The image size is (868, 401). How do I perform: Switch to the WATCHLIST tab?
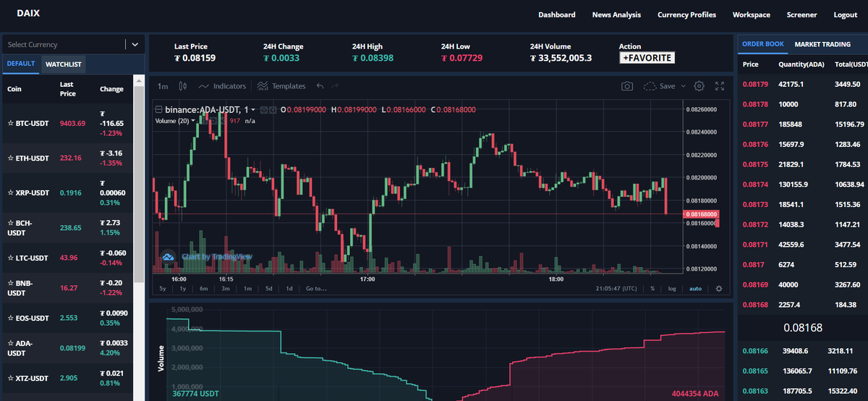click(x=64, y=64)
